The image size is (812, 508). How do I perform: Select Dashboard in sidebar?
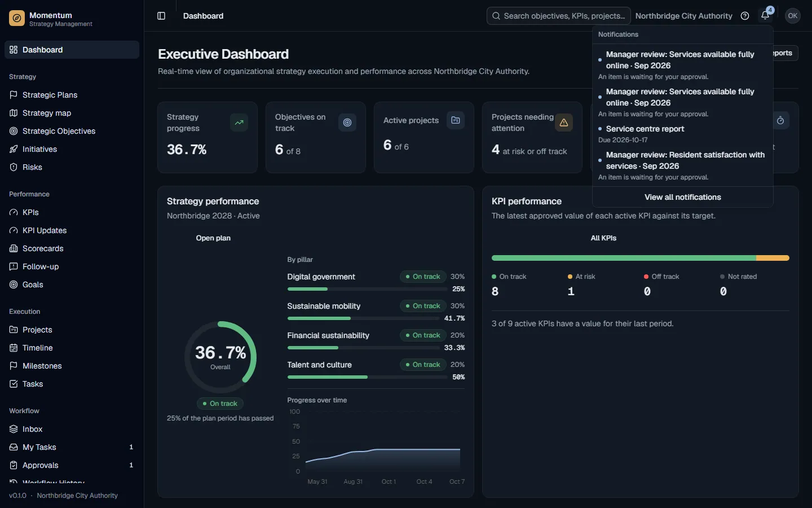72,50
